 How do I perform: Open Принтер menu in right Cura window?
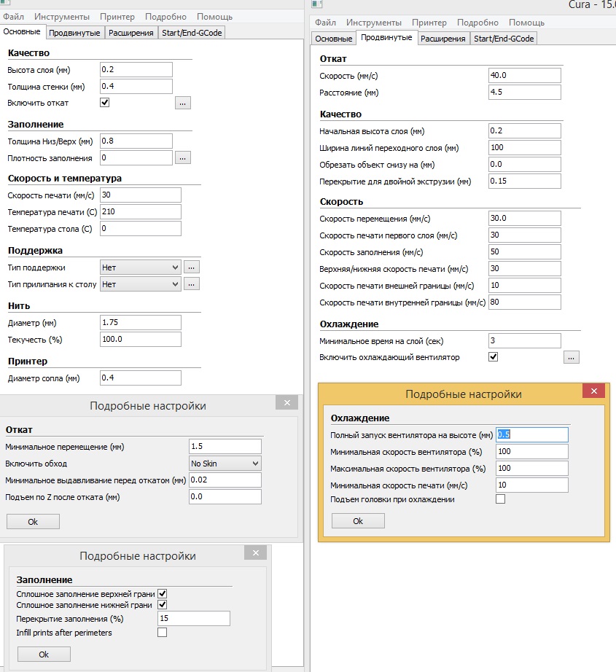pos(429,23)
